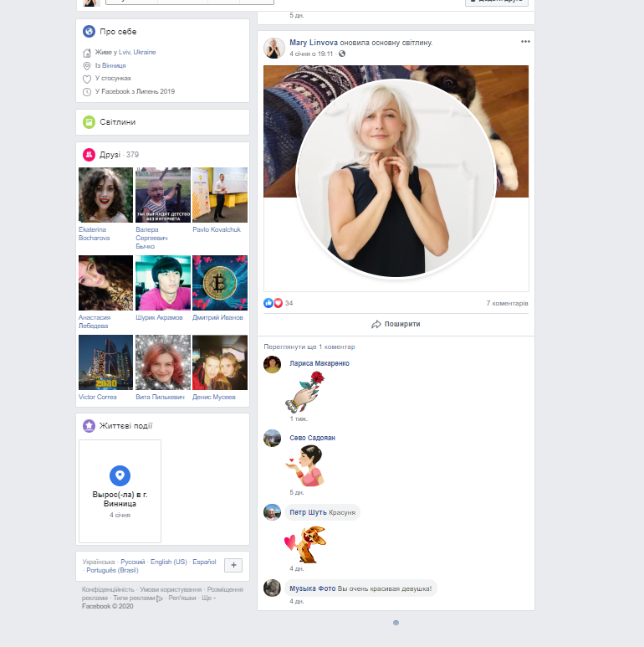Open Ekaterina Bocharova's friend photo
This screenshot has width=644, height=647.
point(106,195)
